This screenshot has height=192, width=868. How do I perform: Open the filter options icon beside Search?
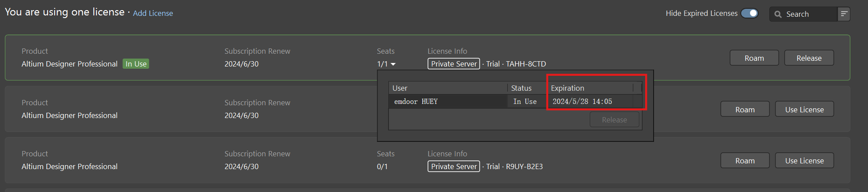pos(844,14)
